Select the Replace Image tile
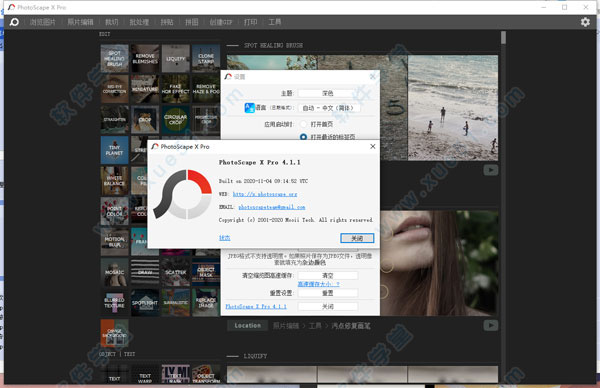600x388 pixels. pos(206,303)
